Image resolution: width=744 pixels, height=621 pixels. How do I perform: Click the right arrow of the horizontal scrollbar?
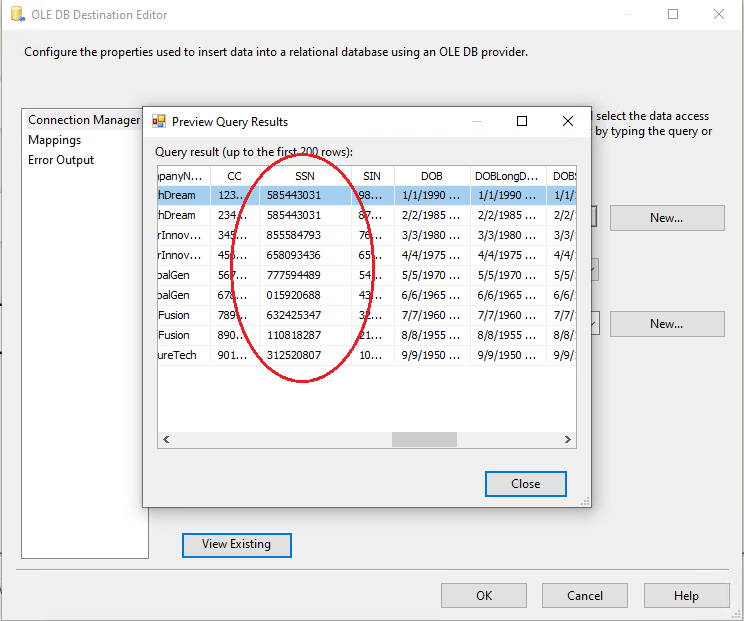coord(571,440)
